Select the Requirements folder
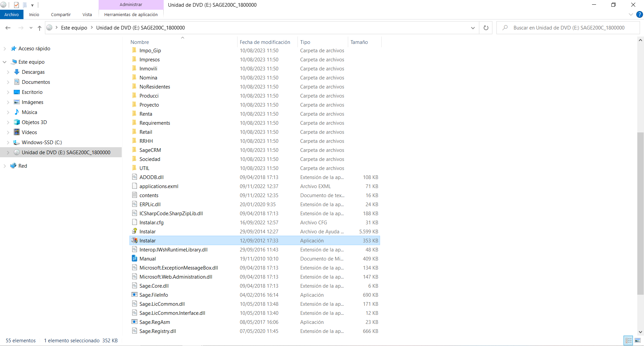The height and width of the screenshot is (346, 644). tap(255, 123)
